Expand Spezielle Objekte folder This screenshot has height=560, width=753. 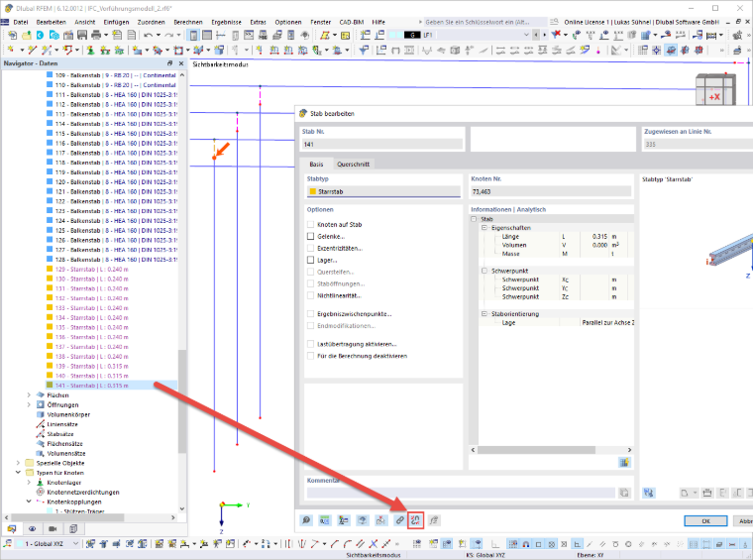pos(18,463)
